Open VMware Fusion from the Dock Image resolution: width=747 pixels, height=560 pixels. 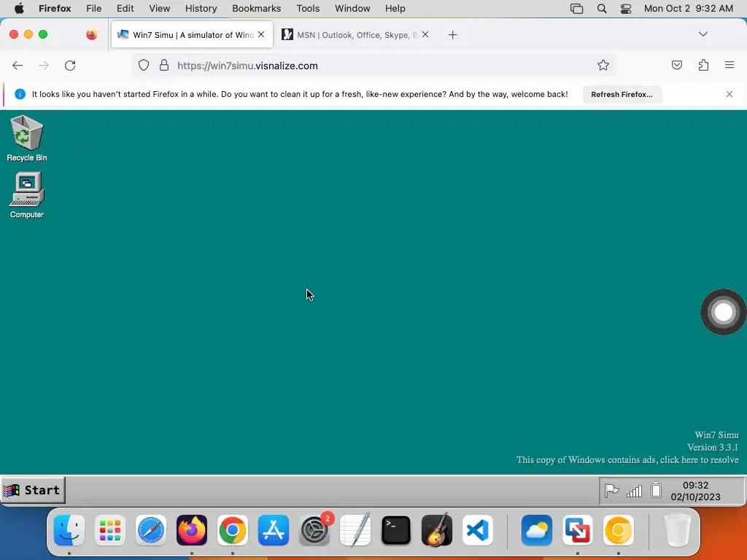click(x=578, y=529)
